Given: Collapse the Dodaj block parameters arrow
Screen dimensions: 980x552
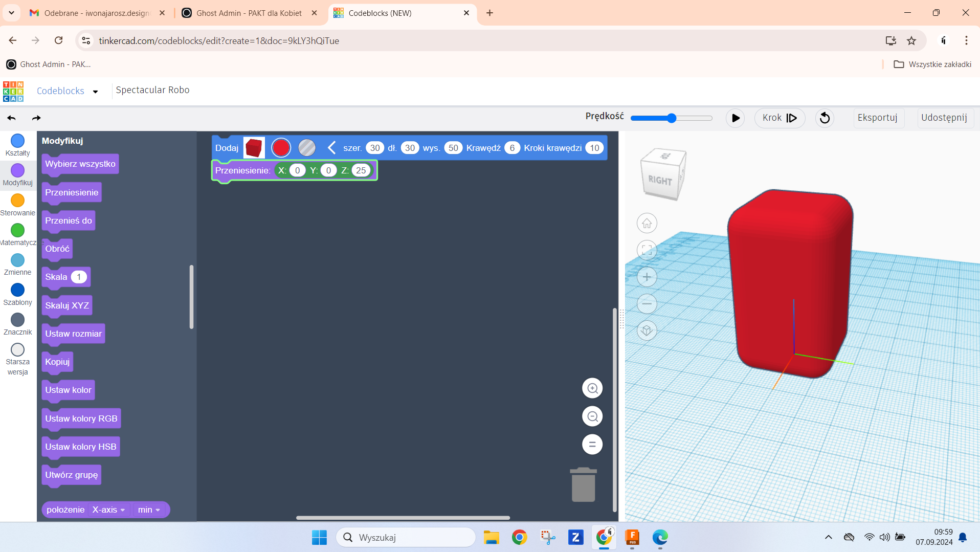Looking at the screenshot, I should pyautogui.click(x=331, y=148).
